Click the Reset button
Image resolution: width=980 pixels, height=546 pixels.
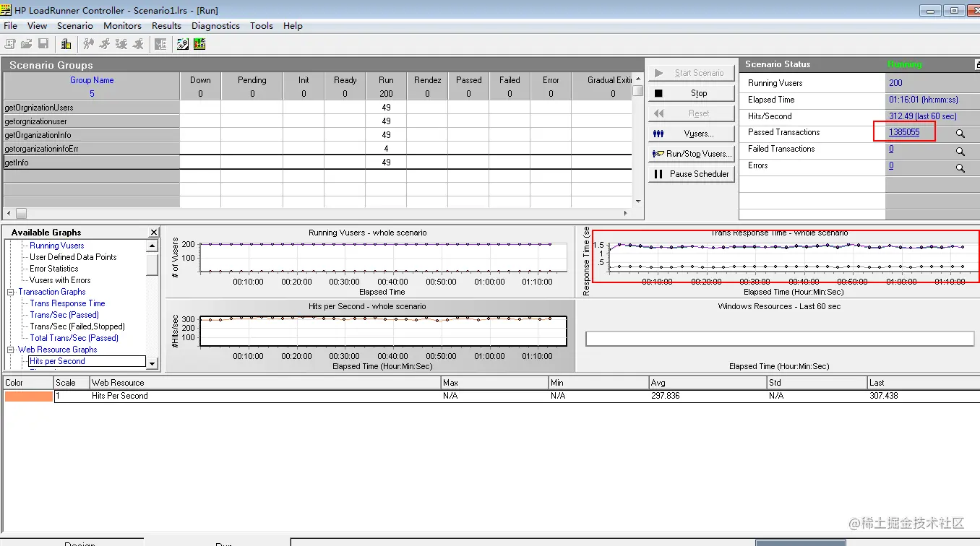click(691, 113)
